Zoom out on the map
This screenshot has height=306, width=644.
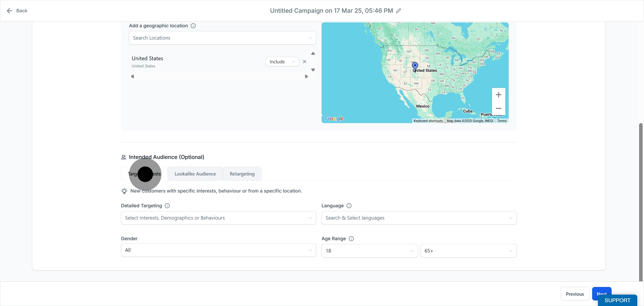[x=498, y=108]
